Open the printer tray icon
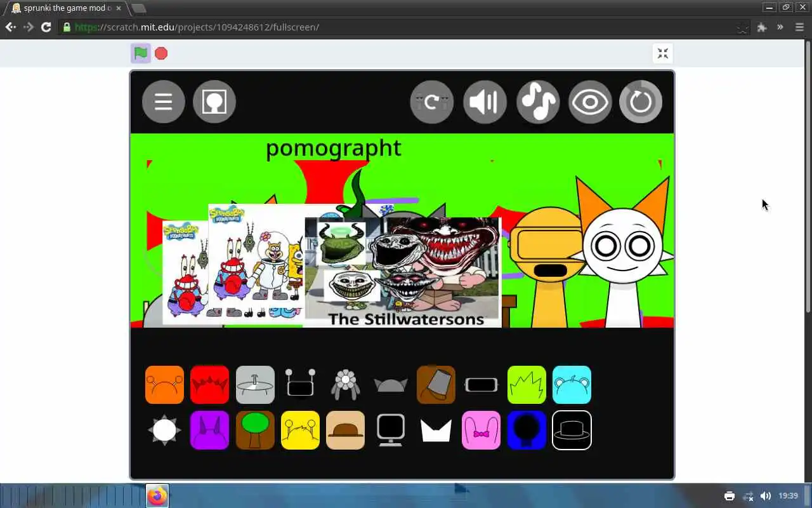 coord(730,496)
